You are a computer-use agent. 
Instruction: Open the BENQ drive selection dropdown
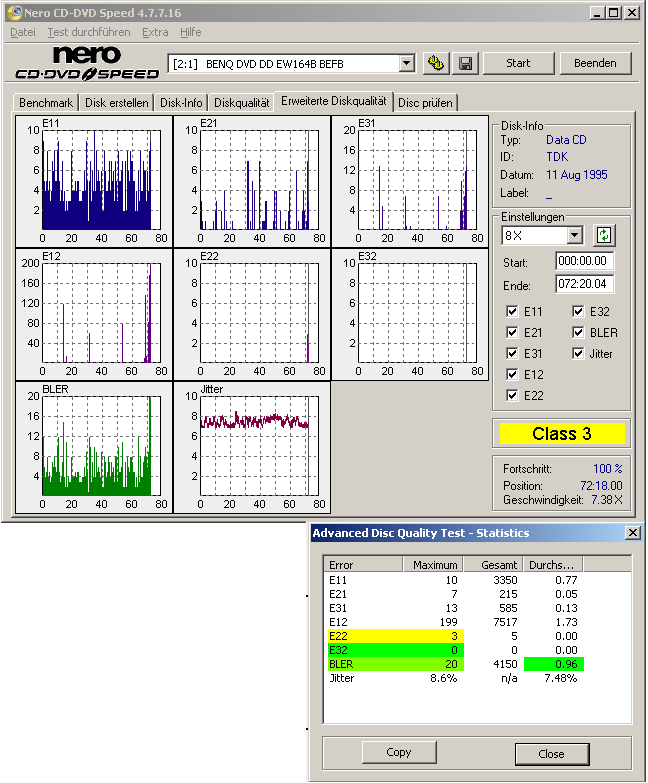pos(407,63)
